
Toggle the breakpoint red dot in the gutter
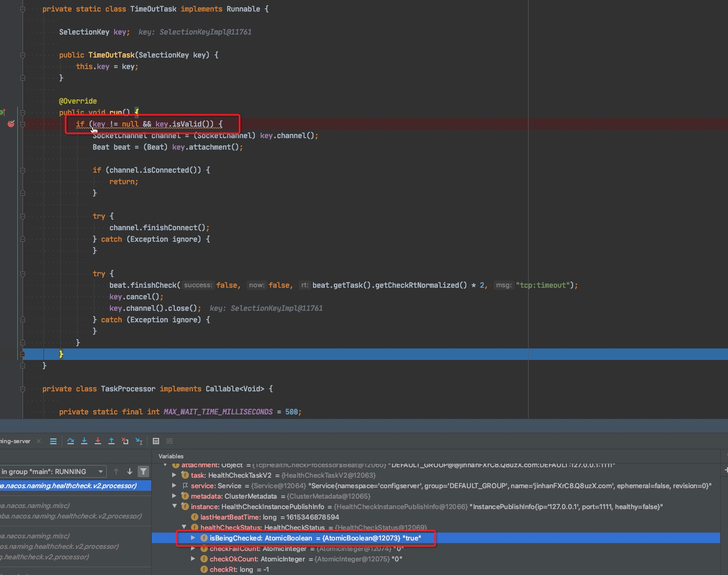[x=11, y=124]
